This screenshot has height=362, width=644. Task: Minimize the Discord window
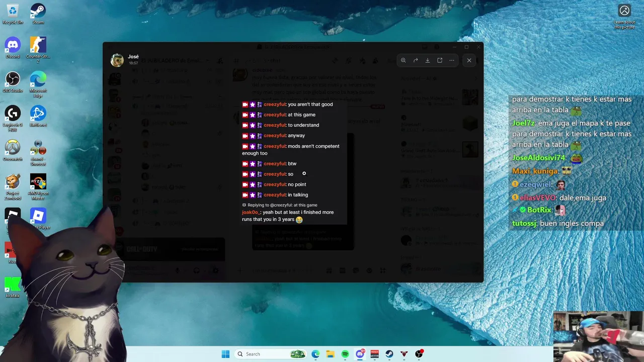[454, 47]
